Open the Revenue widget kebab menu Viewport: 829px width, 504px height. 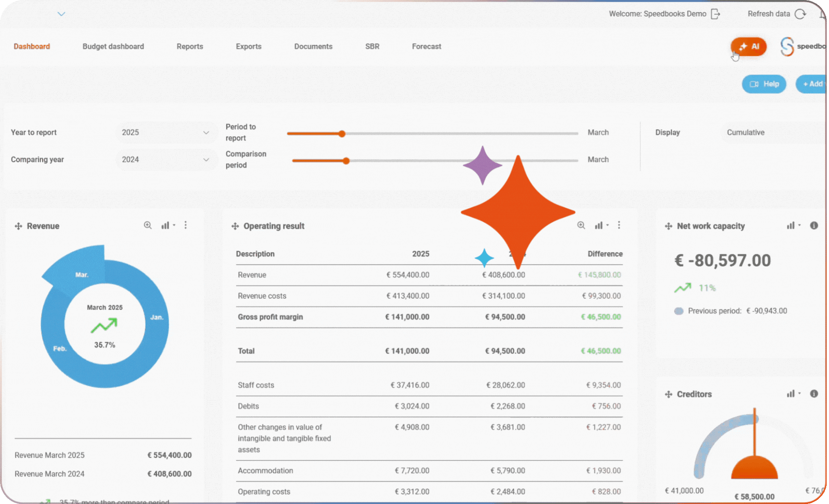click(185, 225)
